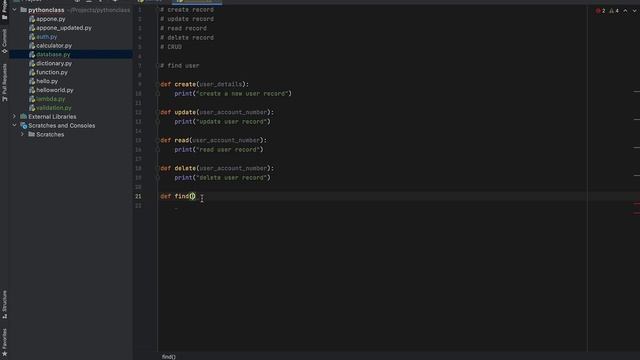This screenshot has width=640, height=360.
Task: Fold the read function in gutter
Action: 158,140
